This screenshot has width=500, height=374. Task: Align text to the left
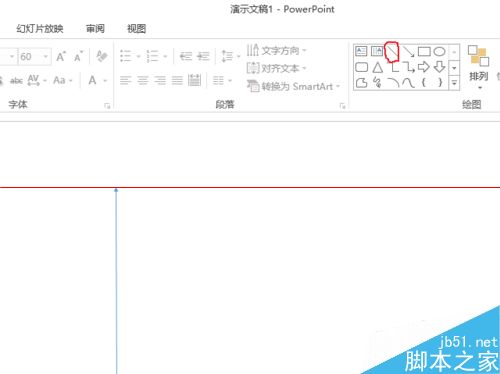coord(125,80)
